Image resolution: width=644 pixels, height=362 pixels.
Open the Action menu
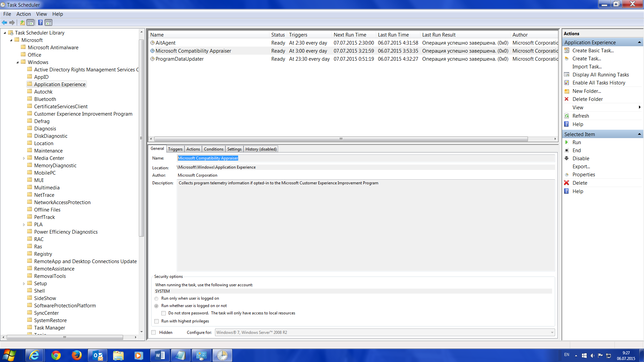click(x=23, y=14)
